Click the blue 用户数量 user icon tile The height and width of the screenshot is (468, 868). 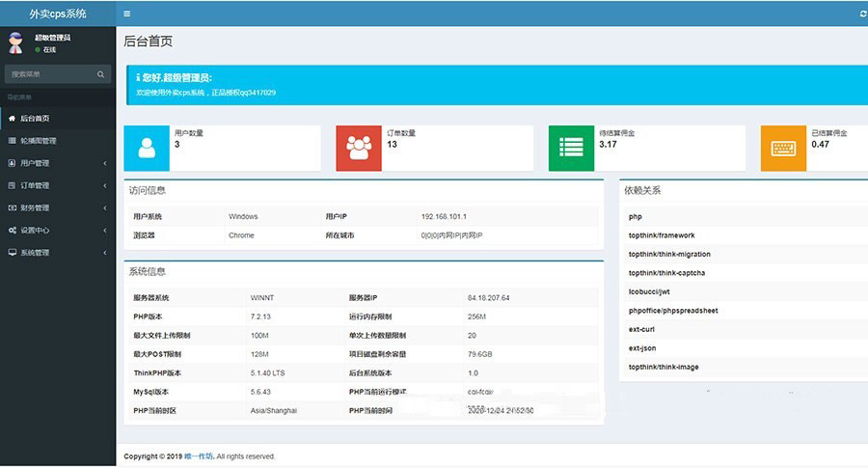tap(147, 148)
